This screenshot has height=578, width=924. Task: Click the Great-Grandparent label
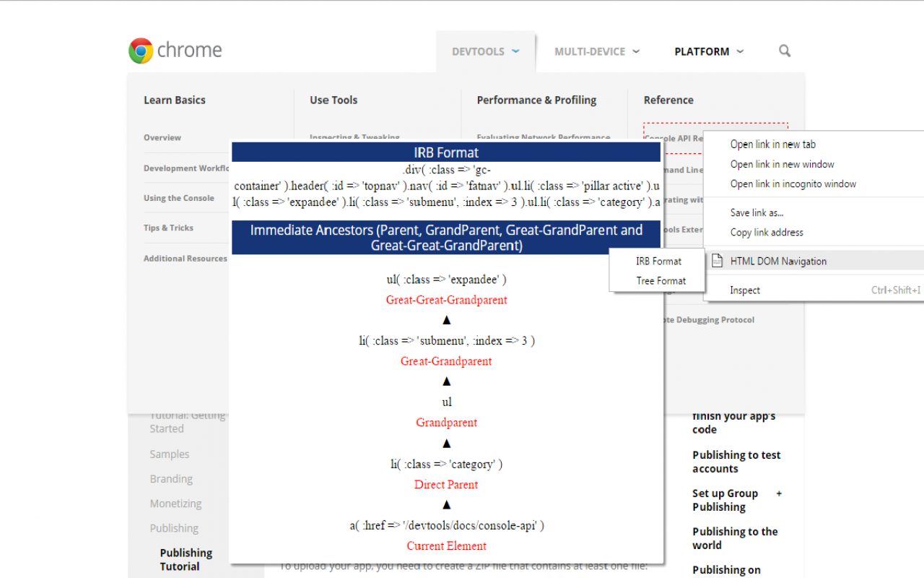[x=446, y=361]
